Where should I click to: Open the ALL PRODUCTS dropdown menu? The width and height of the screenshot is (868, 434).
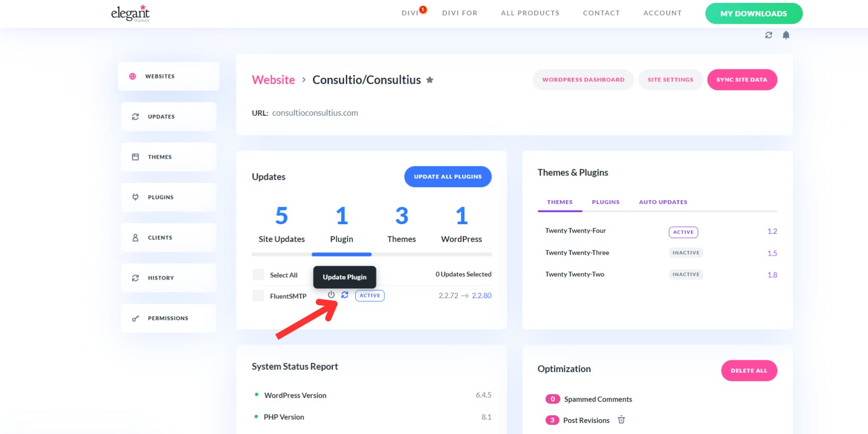pos(529,13)
